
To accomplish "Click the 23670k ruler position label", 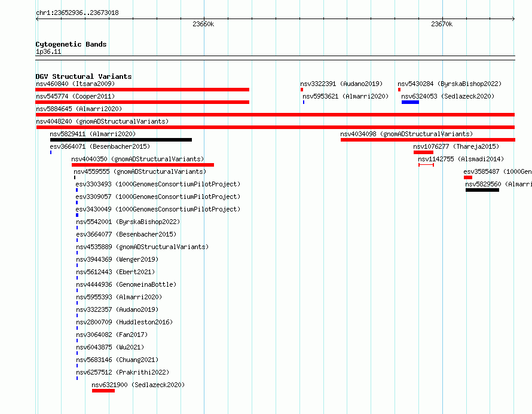I will pos(442,24).
